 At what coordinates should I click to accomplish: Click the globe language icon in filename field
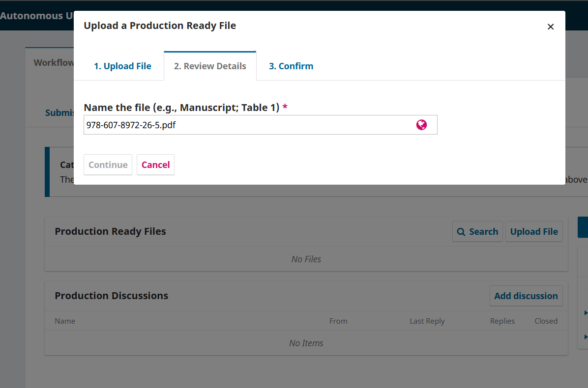pyautogui.click(x=421, y=125)
